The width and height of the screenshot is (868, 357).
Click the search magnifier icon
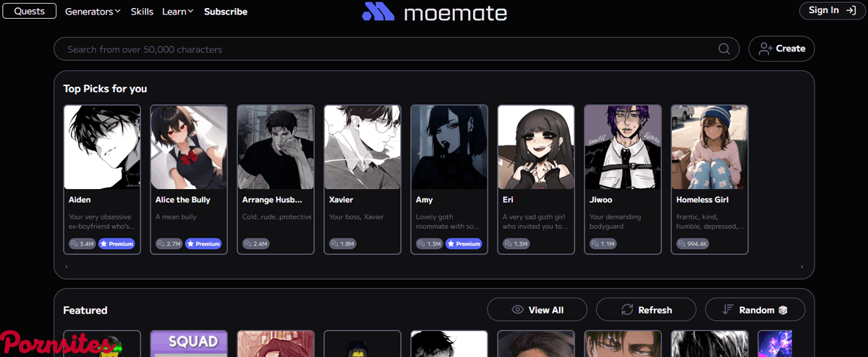pyautogui.click(x=723, y=49)
